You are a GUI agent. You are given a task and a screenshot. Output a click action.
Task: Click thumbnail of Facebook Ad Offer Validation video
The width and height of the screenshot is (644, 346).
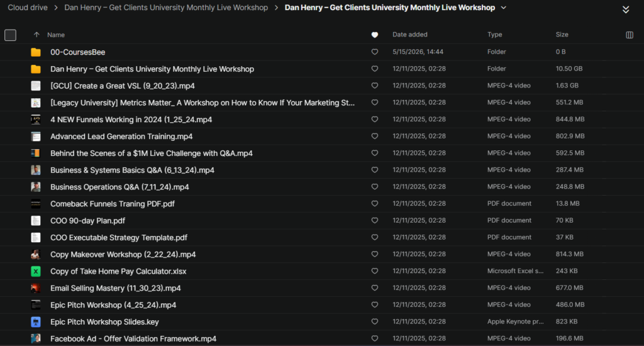coord(36,338)
